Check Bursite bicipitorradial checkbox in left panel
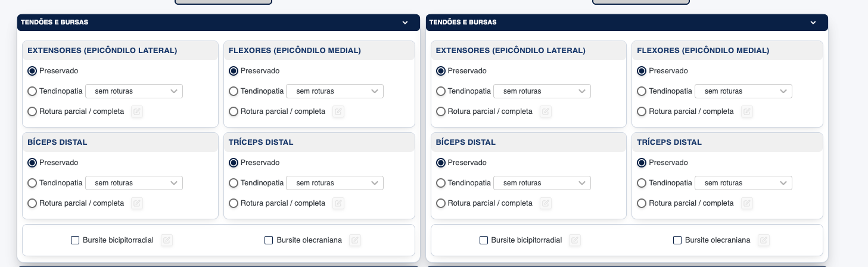 tap(75, 240)
